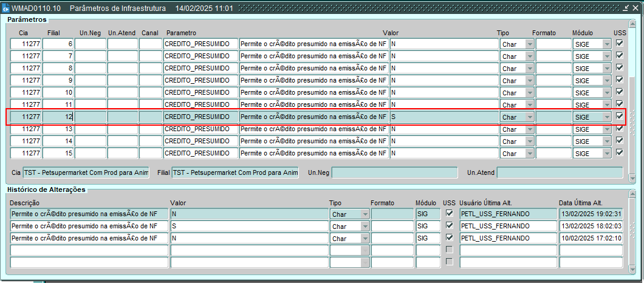Click the WMAD0110.10 window icon in title bar

pos(6,9)
